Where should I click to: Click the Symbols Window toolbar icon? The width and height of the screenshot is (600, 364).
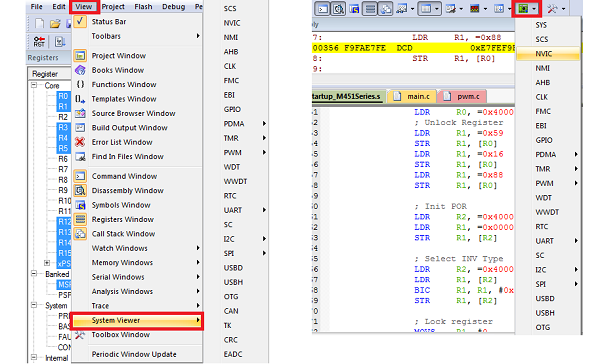(354, 8)
